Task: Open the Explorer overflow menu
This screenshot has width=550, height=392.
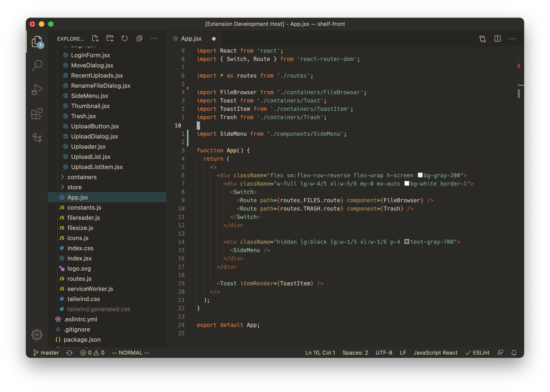Action: coord(154,38)
